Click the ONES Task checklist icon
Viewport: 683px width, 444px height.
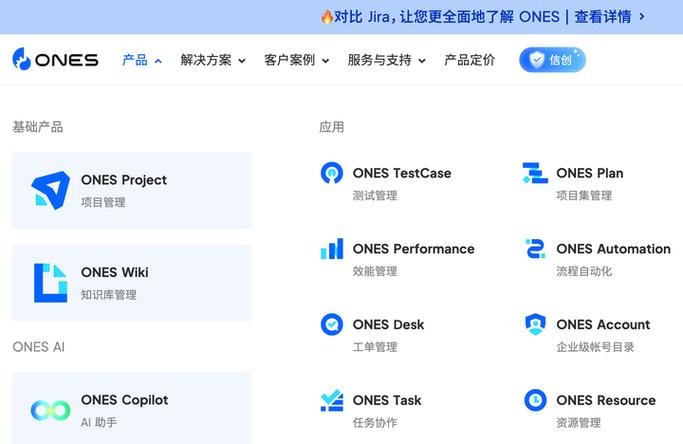332,400
